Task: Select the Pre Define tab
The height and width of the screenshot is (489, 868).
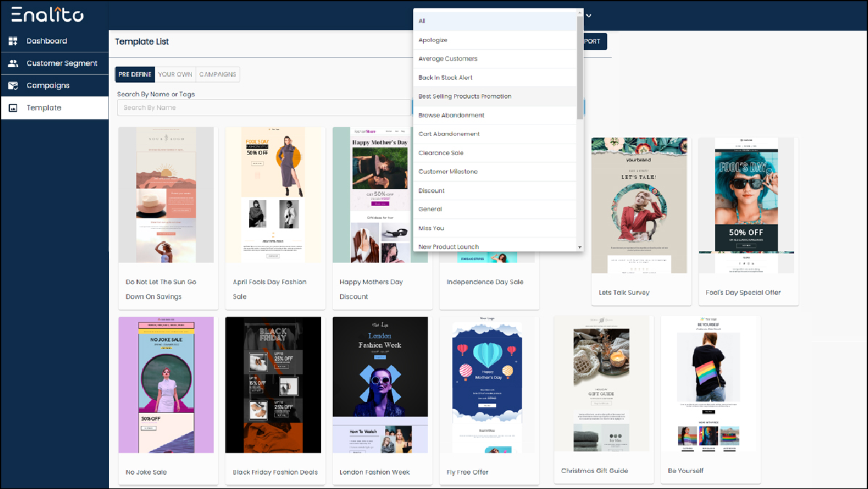Action: coord(135,75)
